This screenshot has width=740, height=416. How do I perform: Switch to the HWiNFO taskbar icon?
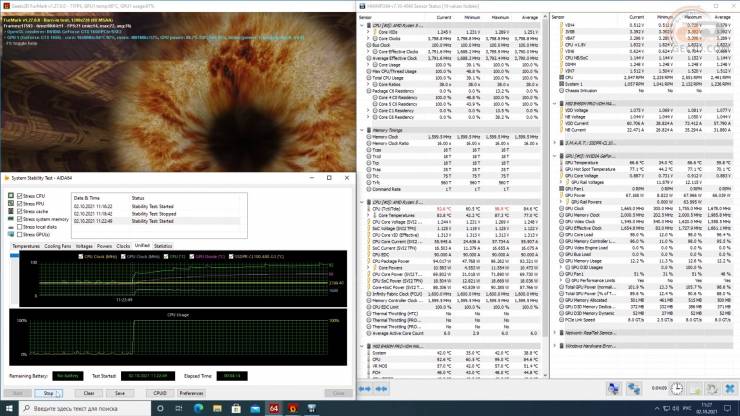pyautogui.click(x=311, y=408)
